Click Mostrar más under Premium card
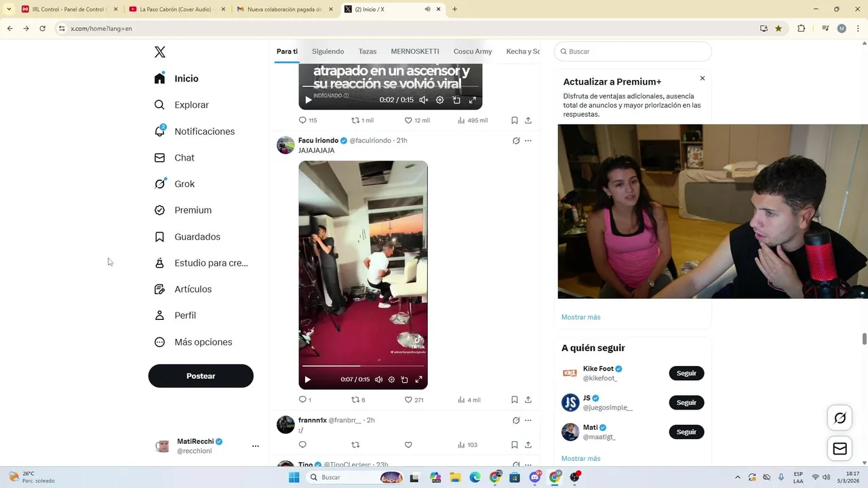Viewport: 868px width, 488px height. 580,317
